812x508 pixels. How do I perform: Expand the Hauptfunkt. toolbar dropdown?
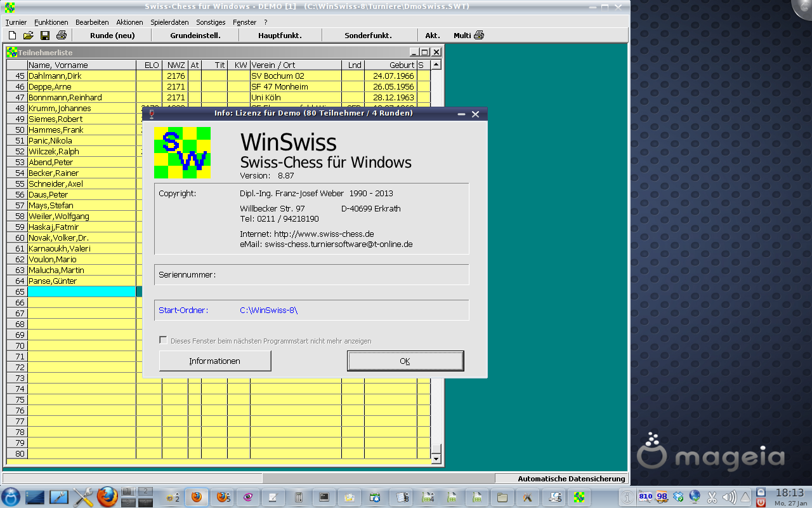click(x=280, y=36)
